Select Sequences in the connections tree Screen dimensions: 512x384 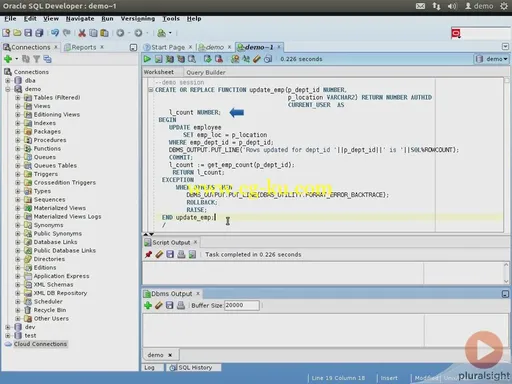(x=49, y=199)
